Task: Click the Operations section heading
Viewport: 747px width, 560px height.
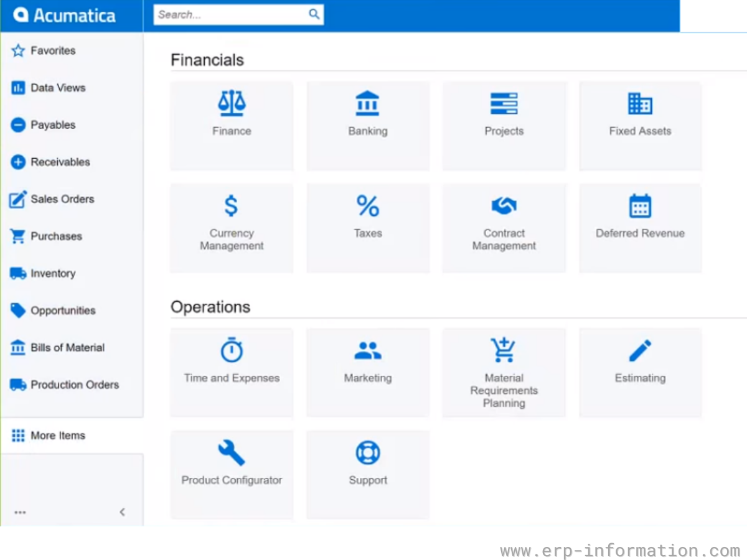Action: point(210,307)
